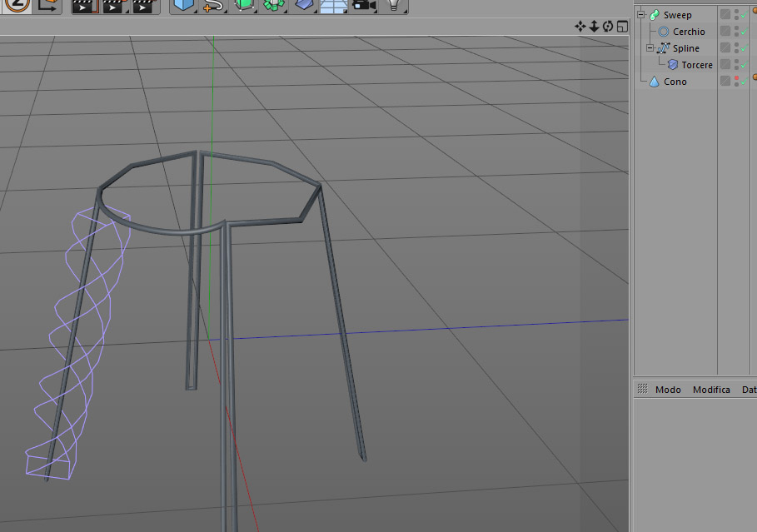Select the Cube primitive tool
757x532 pixels.
point(183,6)
